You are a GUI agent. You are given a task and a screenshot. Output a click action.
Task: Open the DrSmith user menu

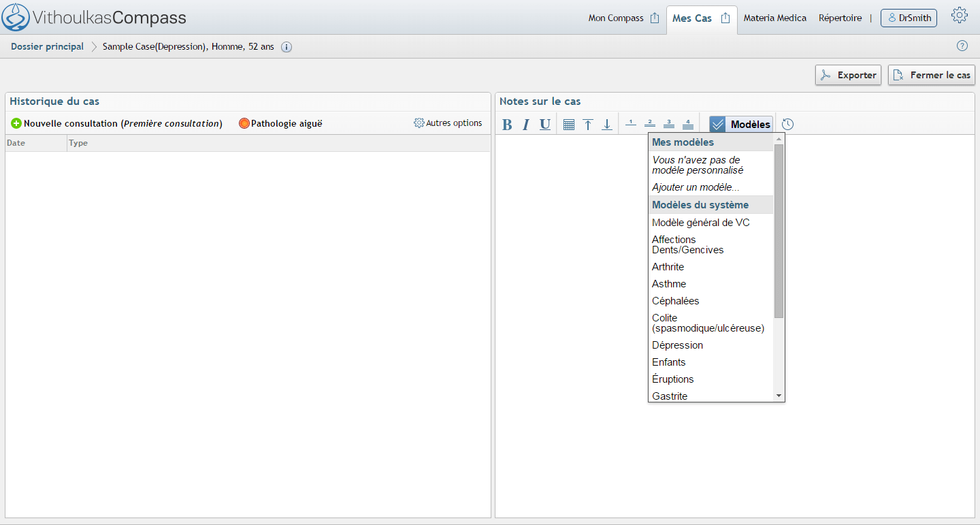pyautogui.click(x=909, y=18)
